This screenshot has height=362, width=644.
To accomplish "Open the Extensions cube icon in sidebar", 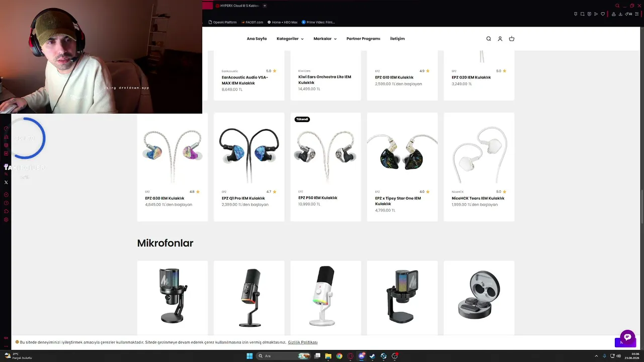I will coord(6,211).
